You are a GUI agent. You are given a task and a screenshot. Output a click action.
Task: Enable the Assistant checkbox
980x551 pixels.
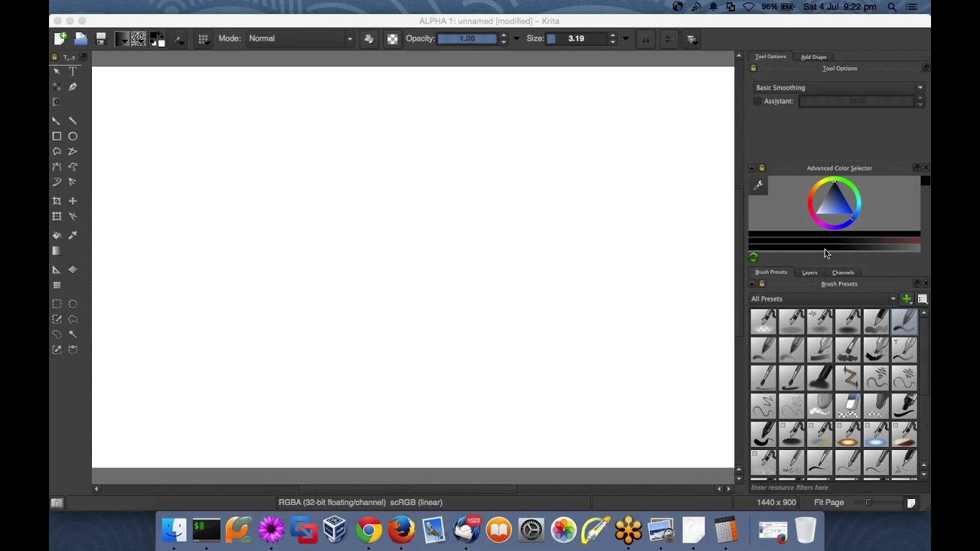pyautogui.click(x=757, y=101)
